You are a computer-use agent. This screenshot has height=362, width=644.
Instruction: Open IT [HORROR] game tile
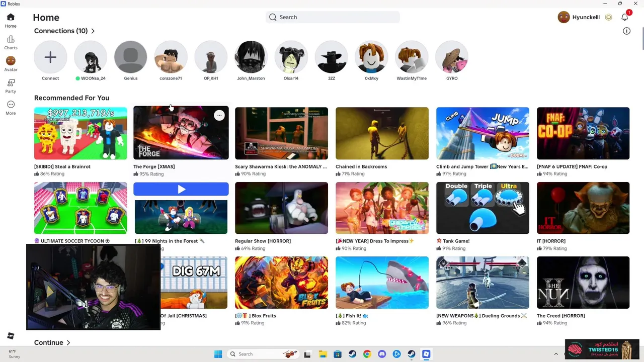click(583, 208)
